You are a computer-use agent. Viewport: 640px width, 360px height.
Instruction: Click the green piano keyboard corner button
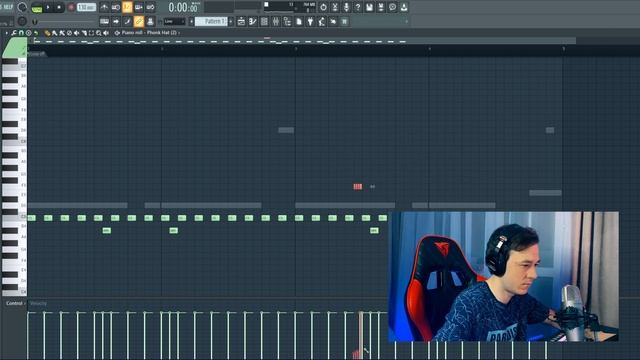pyautogui.click(x=15, y=47)
